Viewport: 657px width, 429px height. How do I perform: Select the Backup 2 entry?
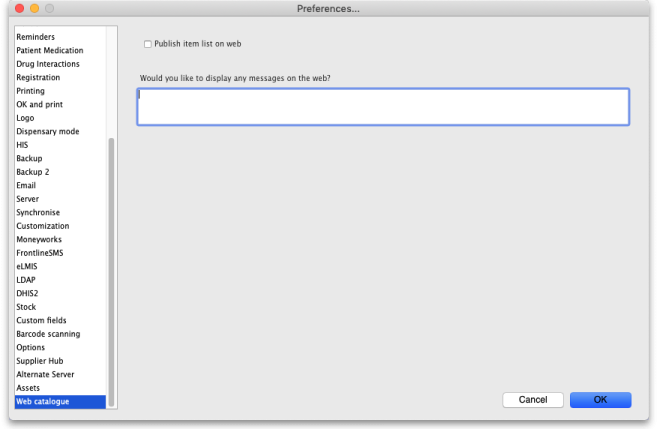pos(32,172)
